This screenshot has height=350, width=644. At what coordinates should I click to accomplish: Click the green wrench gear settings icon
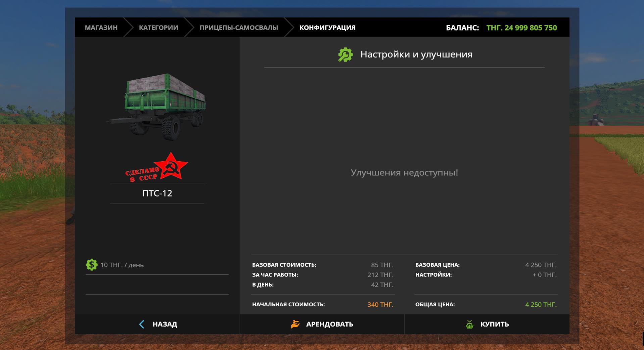point(345,55)
